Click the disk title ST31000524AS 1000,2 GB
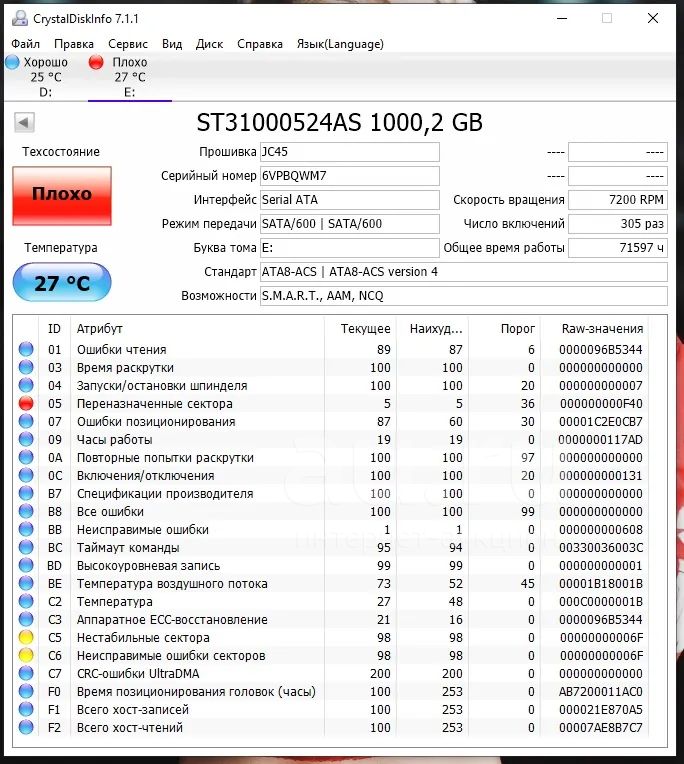 click(x=340, y=122)
